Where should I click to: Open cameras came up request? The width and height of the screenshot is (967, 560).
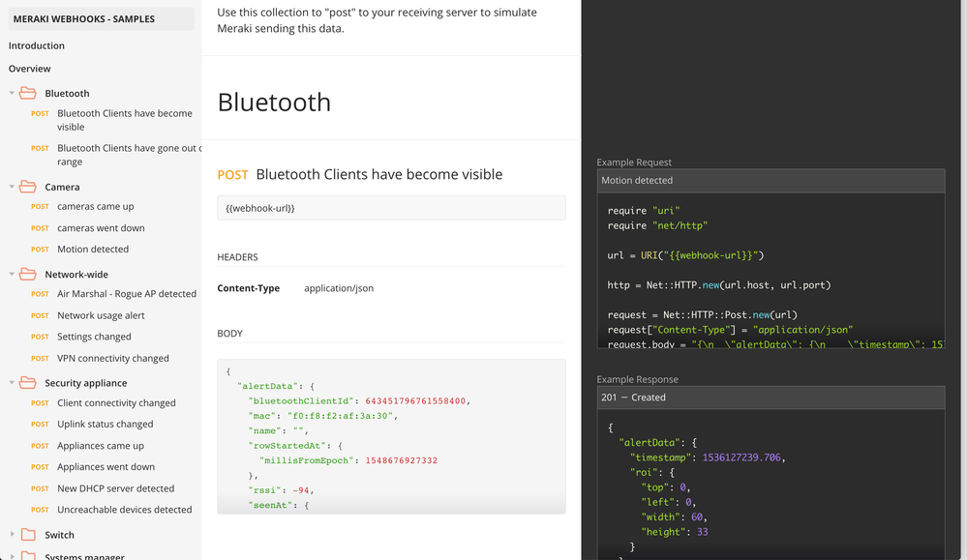click(x=96, y=206)
